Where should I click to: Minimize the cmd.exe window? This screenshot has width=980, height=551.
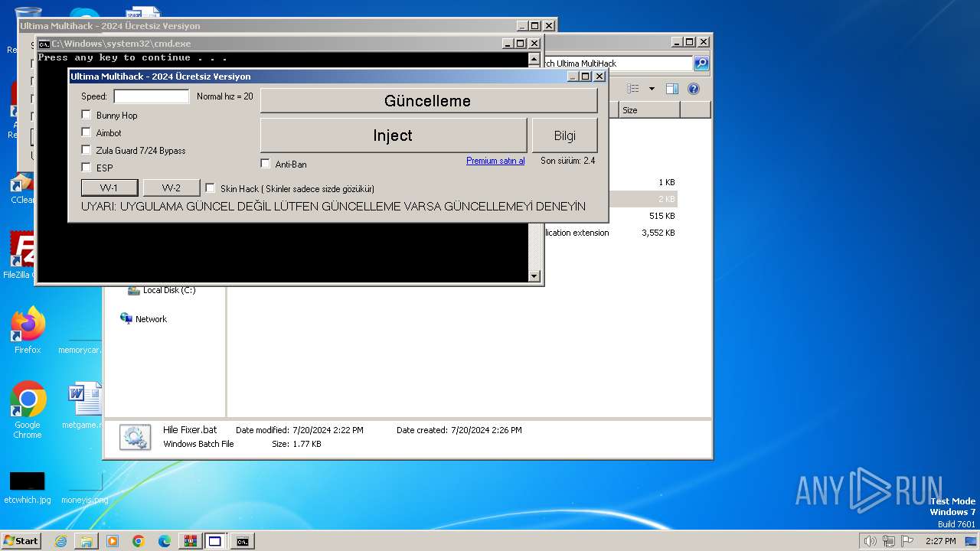tap(507, 44)
